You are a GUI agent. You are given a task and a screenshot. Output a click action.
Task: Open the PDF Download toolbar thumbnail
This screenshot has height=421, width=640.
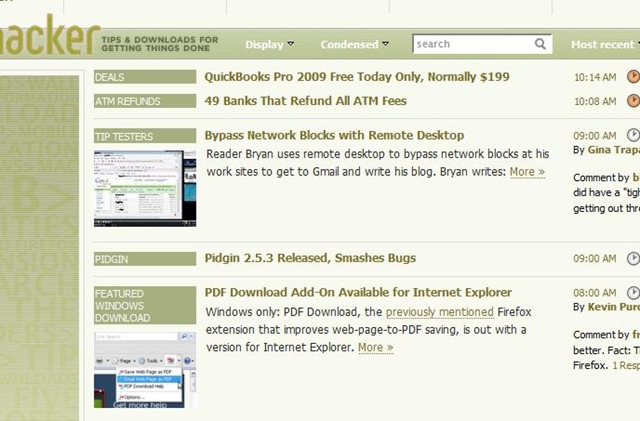tap(145, 370)
